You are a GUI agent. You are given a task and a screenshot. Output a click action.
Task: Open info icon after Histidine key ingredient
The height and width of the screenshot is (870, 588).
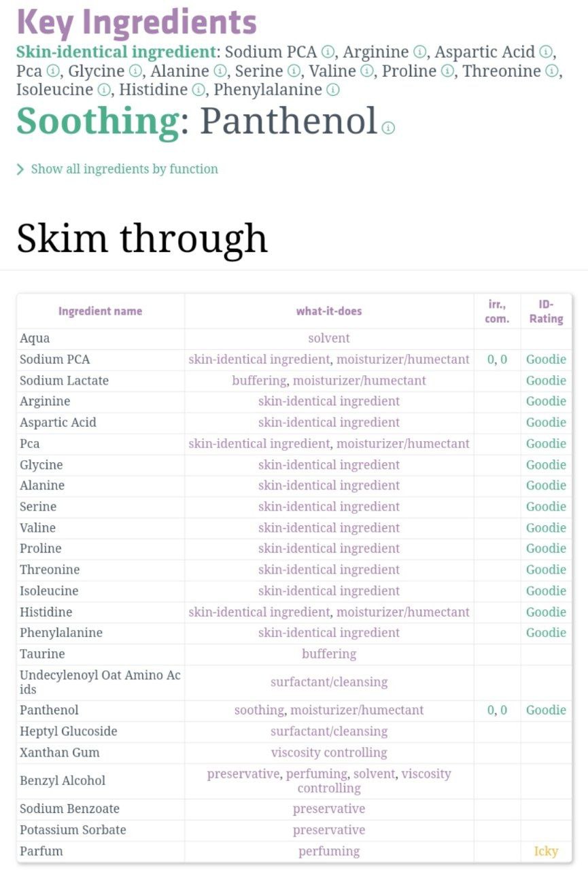click(x=198, y=90)
